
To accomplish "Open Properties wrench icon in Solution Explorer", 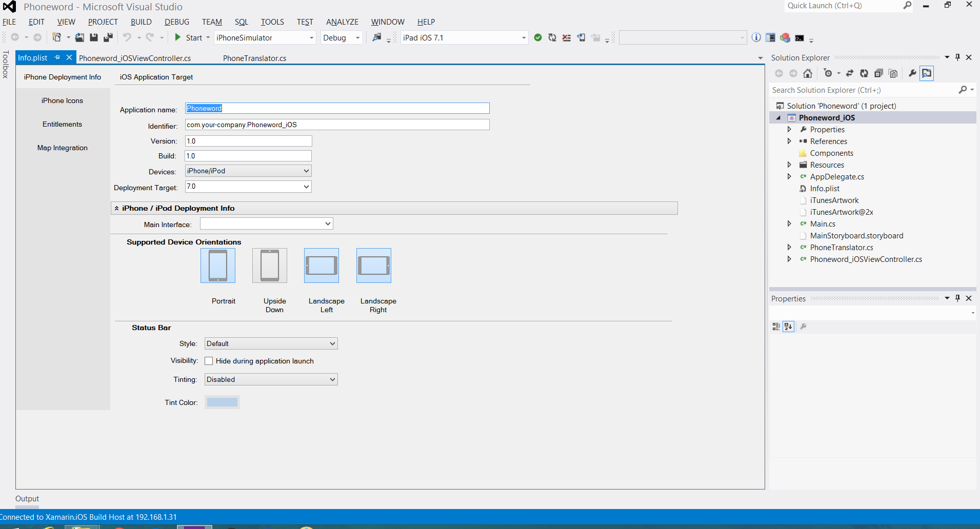I will tap(912, 73).
